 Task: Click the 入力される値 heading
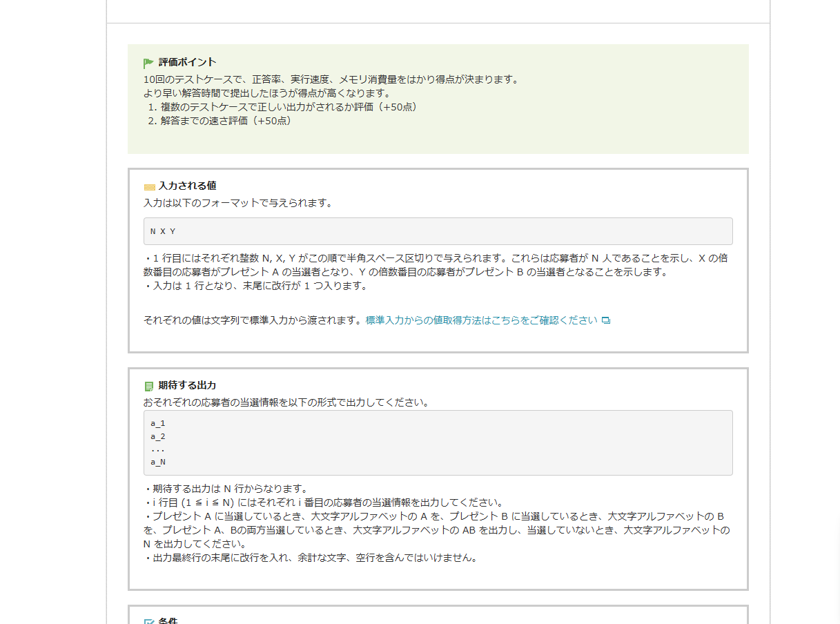(188, 186)
